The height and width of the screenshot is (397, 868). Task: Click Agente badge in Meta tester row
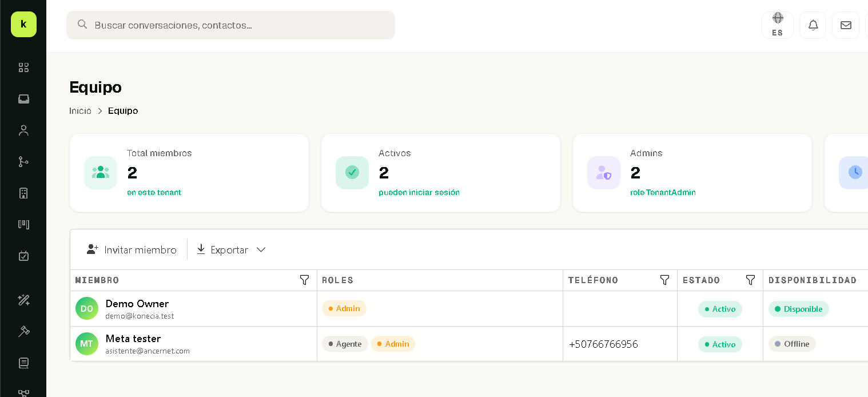(x=345, y=344)
